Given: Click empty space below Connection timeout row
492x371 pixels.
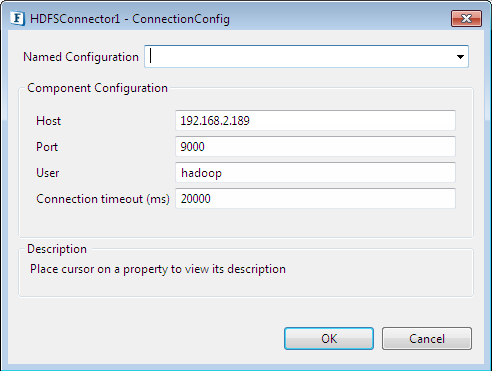Looking at the screenshot, I should point(246,223).
